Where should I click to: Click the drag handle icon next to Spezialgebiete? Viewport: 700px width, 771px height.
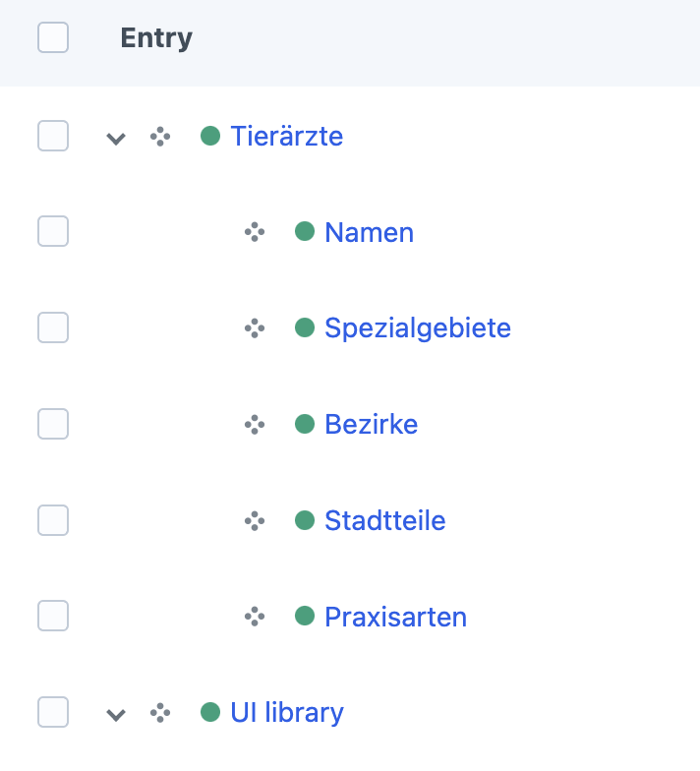tap(255, 328)
